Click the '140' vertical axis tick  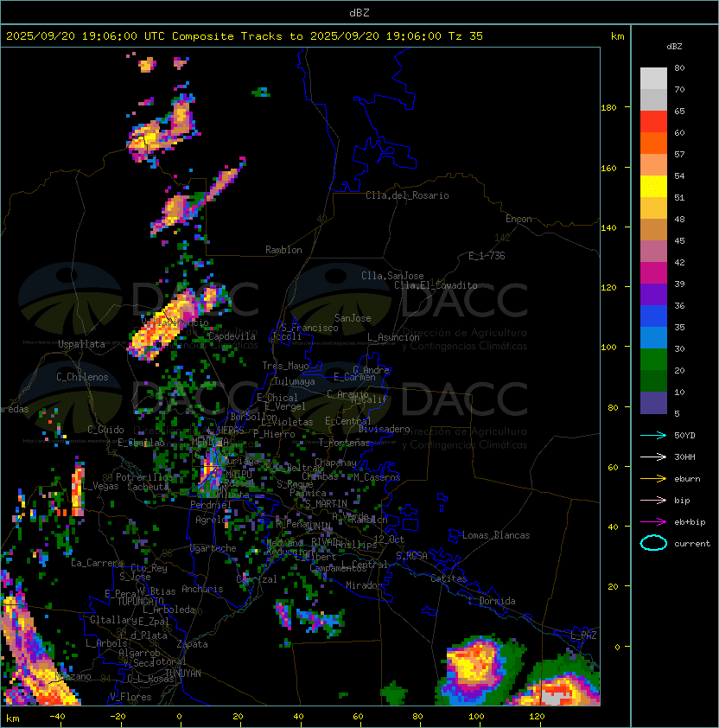[608, 227]
